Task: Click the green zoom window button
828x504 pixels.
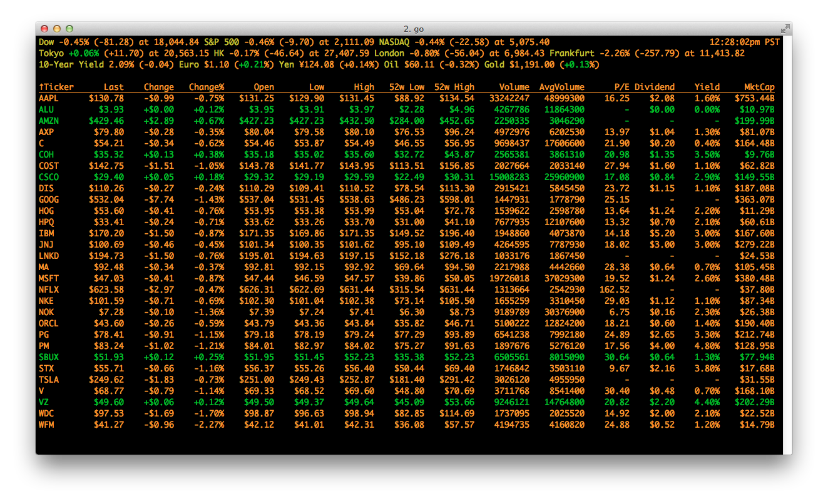Action: tap(69, 29)
